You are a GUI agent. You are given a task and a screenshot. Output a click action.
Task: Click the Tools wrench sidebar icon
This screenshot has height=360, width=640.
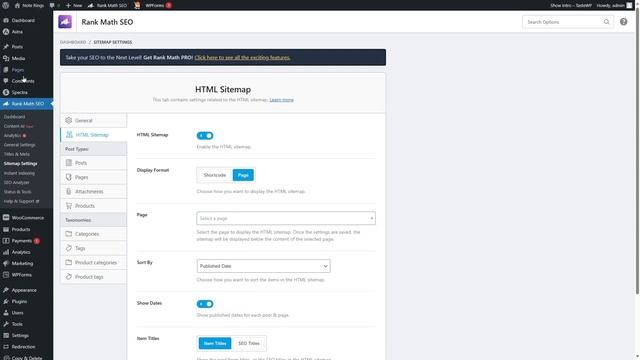[x=6, y=324]
